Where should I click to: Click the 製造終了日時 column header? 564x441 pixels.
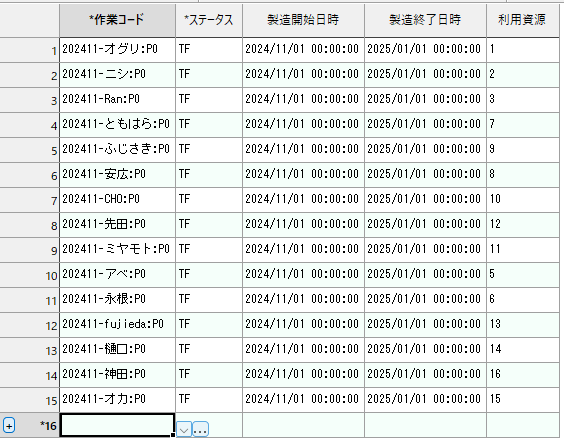point(426,21)
